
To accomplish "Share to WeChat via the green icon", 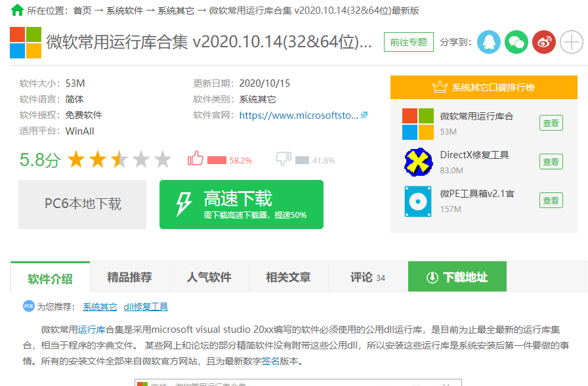I will click(516, 42).
